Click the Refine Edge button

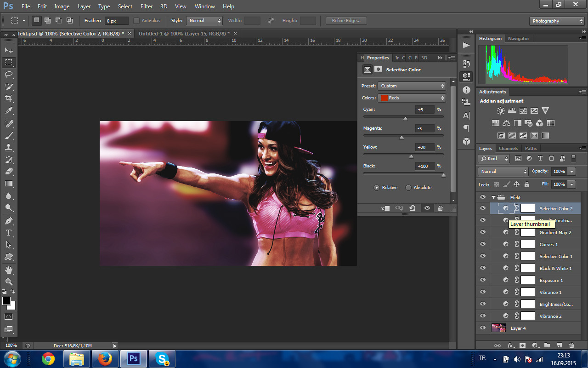point(346,21)
